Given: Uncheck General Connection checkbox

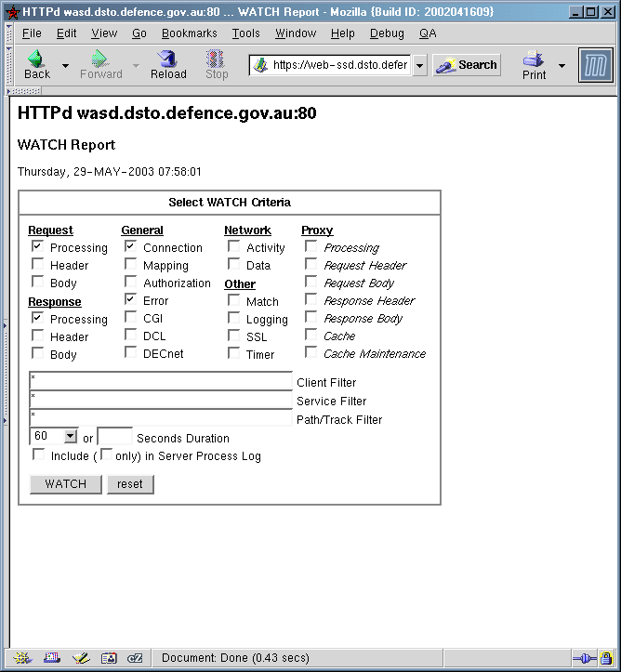Looking at the screenshot, I should click(131, 246).
